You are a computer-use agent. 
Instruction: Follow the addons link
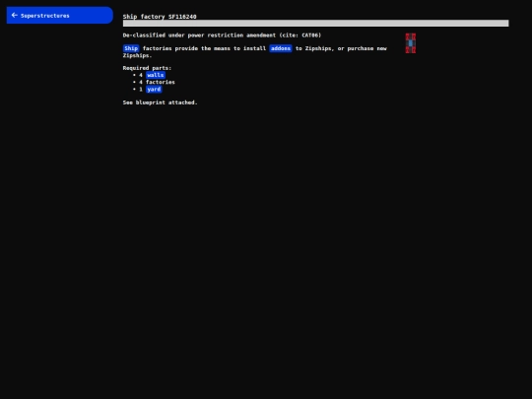281,48
